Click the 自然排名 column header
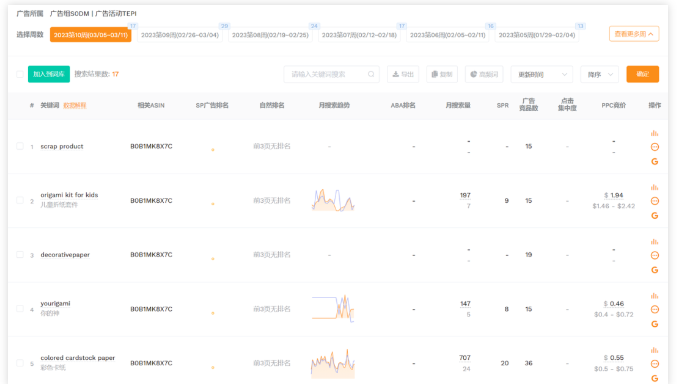 coord(272,105)
